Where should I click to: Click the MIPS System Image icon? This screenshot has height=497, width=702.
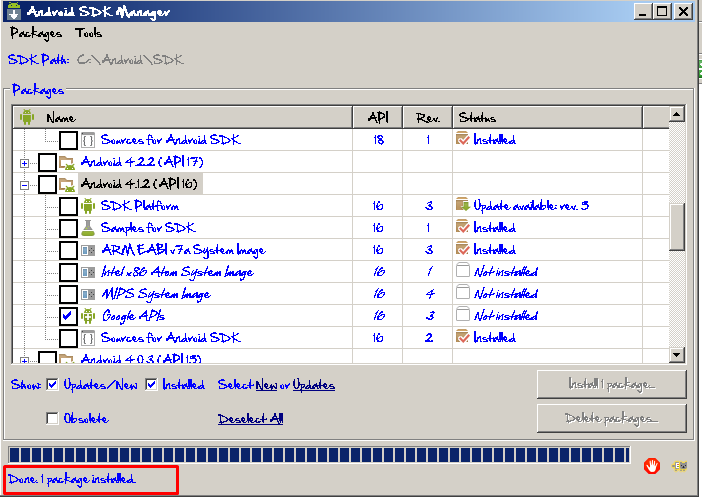click(88, 294)
